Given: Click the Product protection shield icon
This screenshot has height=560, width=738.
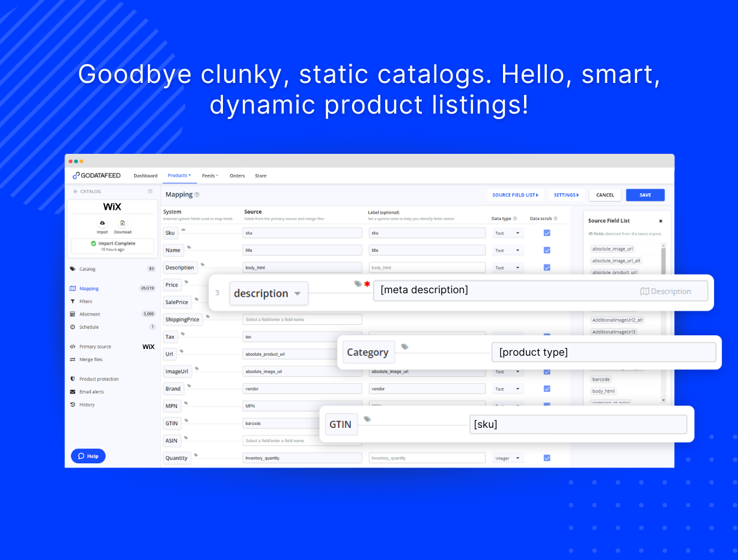Looking at the screenshot, I should [73, 379].
